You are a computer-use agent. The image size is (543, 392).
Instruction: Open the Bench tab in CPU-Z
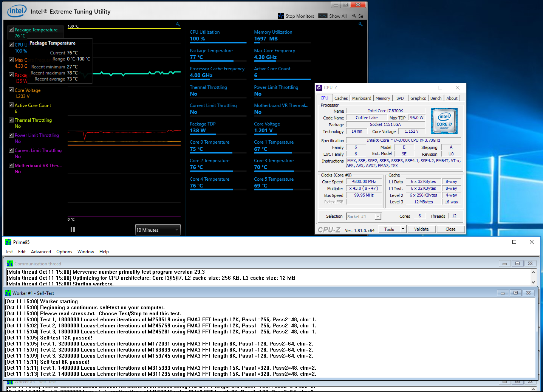(436, 98)
